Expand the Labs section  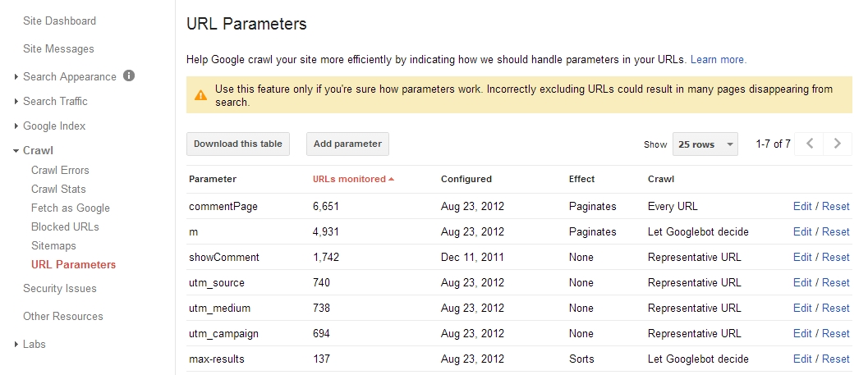(16, 345)
